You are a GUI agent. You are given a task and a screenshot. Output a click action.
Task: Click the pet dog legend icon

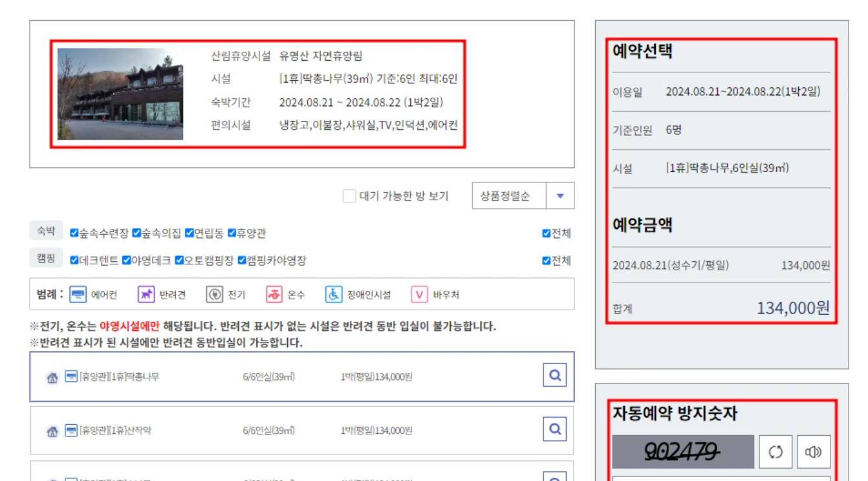click(x=146, y=295)
